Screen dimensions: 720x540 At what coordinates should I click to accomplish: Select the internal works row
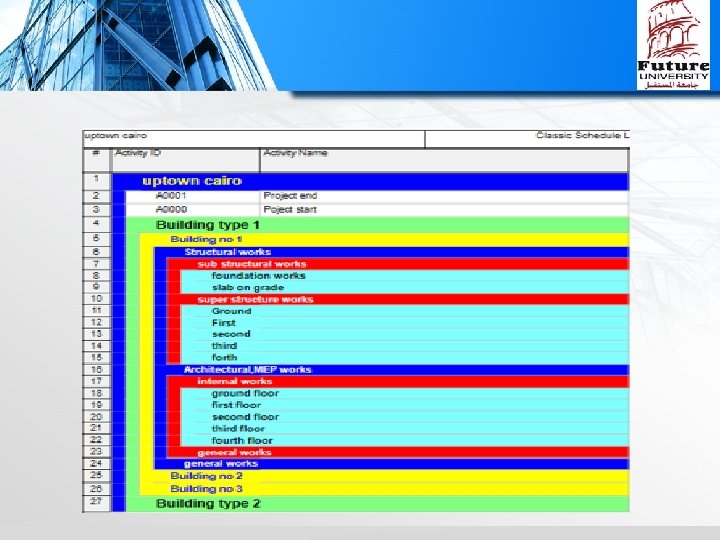tap(398, 382)
